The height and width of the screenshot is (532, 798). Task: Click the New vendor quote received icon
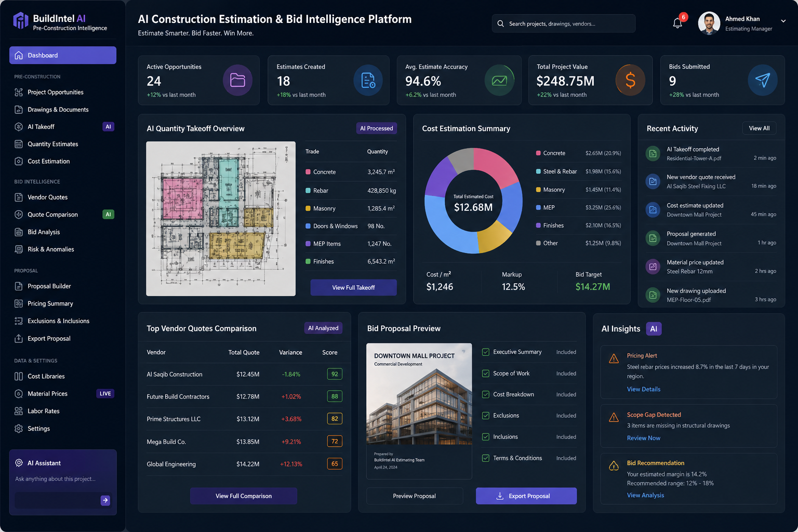click(x=653, y=181)
